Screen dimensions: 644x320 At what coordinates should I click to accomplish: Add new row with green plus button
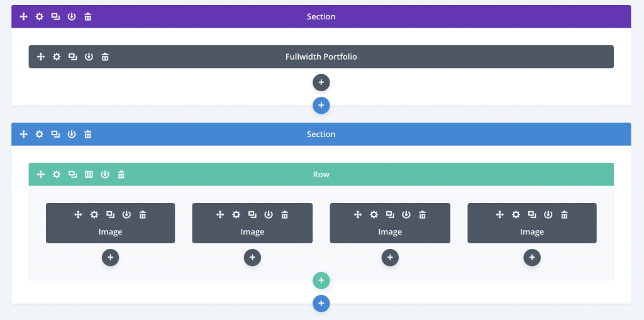tap(321, 280)
